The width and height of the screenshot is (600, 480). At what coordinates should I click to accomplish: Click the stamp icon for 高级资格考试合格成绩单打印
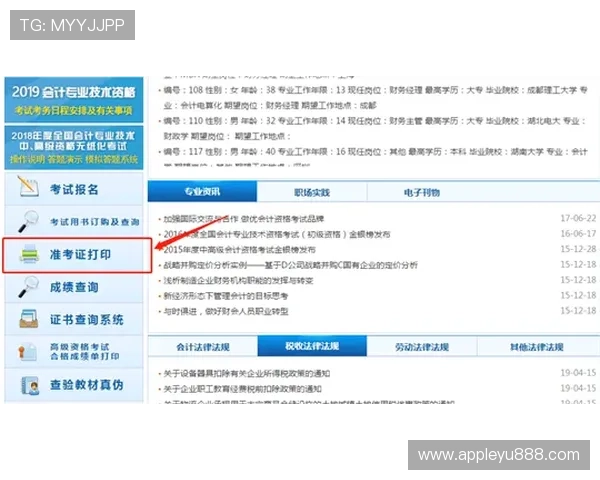[x=28, y=352]
